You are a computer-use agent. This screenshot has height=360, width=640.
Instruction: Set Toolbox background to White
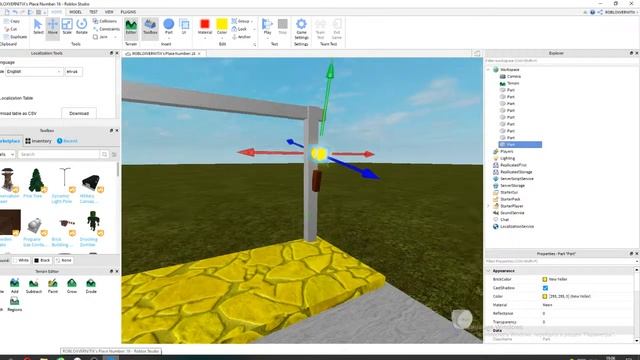(21, 260)
